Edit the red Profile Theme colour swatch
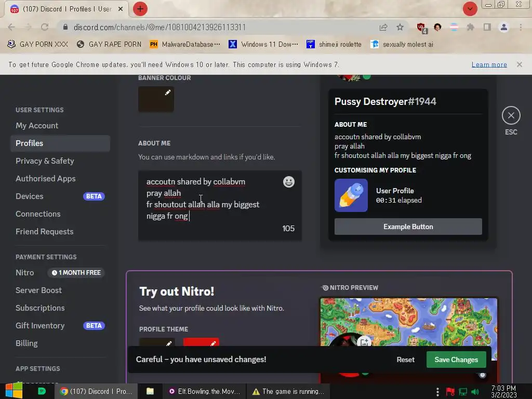The image size is (532, 399). pyautogui.click(x=201, y=342)
